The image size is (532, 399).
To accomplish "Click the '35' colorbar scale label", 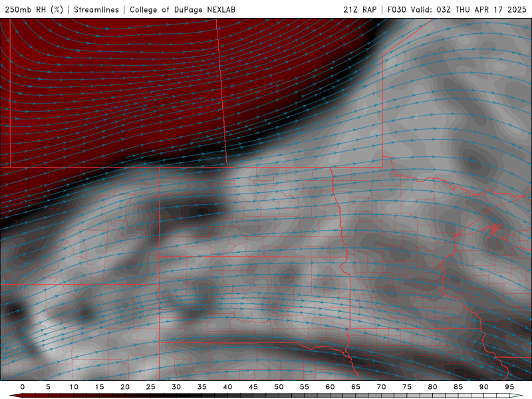I will 202,387.
